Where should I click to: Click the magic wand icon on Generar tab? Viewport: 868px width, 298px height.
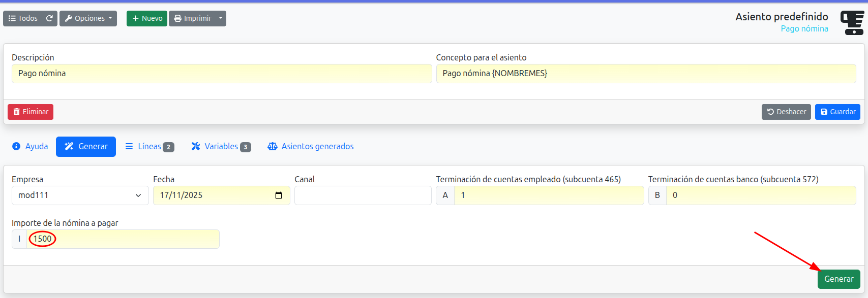coord(69,147)
